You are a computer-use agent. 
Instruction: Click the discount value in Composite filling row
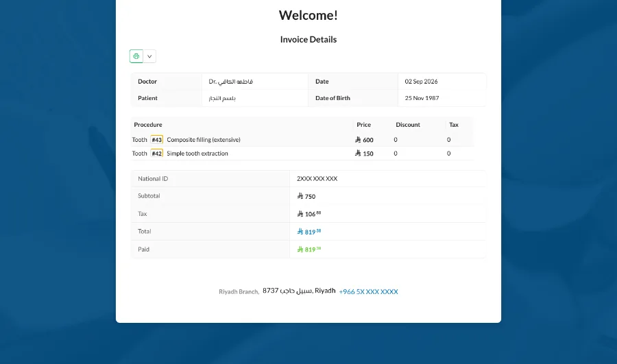(x=396, y=140)
